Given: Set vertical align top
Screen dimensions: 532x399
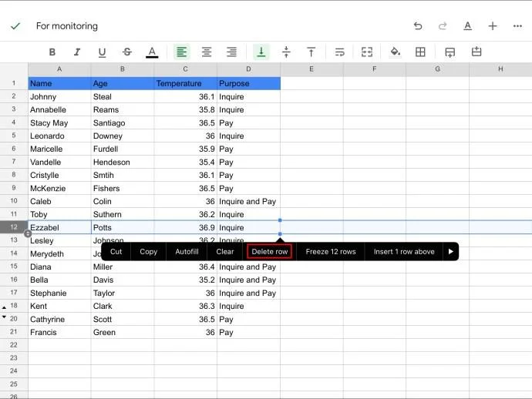Looking at the screenshot, I should pos(311,52).
